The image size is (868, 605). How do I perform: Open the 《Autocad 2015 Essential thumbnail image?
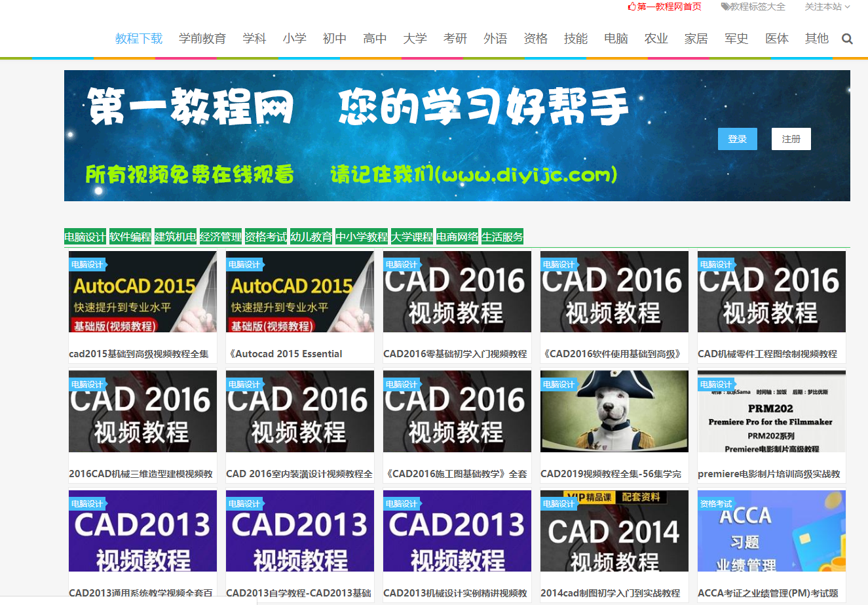[x=300, y=292]
